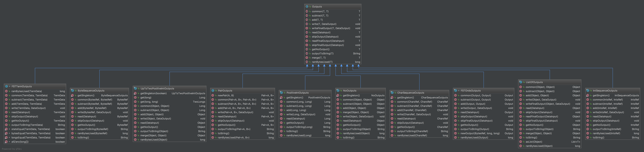This screenshot has height=152, width=644.
Task: Select subtract(CharsRef, CharsRef) in CharSequenceOutputs
Action: [415, 106]
